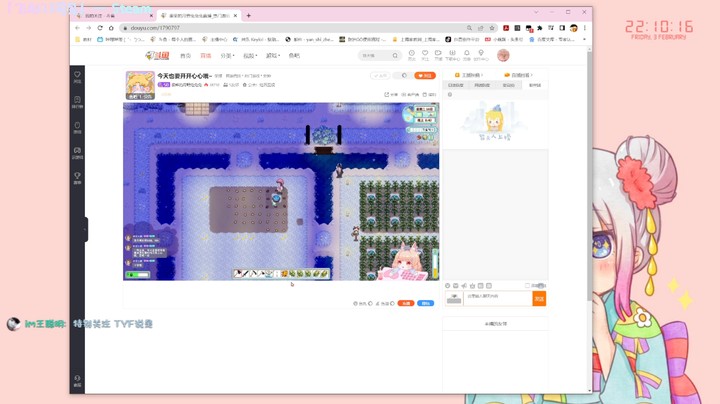Open the share page icon in address bar
The width and height of the screenshot is (720, 404).
480,28
